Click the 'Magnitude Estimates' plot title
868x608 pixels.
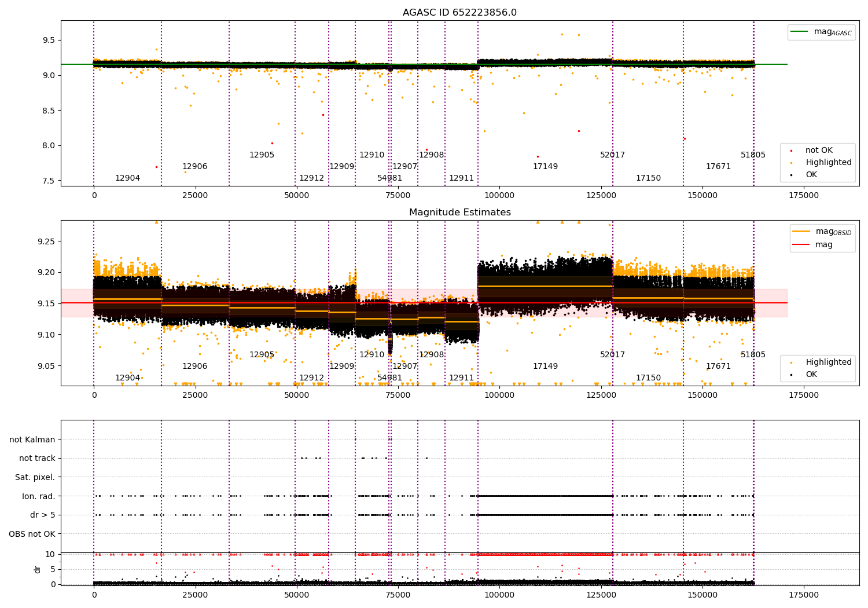(460, 213)
